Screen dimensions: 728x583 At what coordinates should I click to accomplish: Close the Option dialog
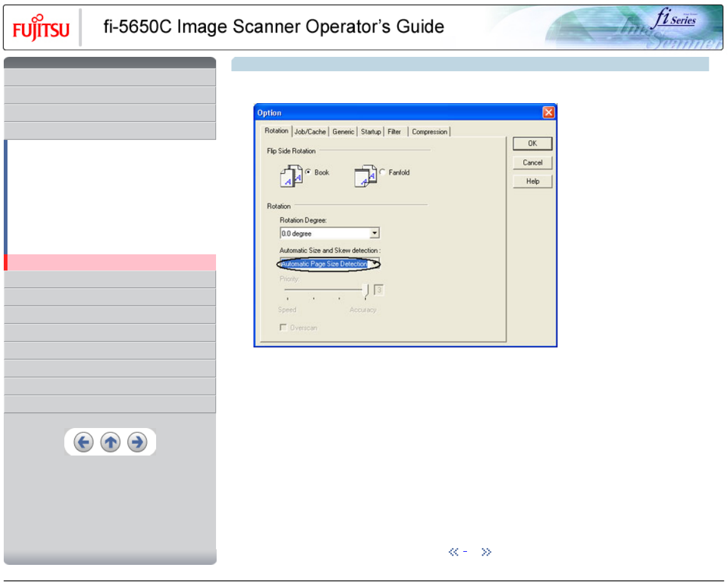point(548,112)
